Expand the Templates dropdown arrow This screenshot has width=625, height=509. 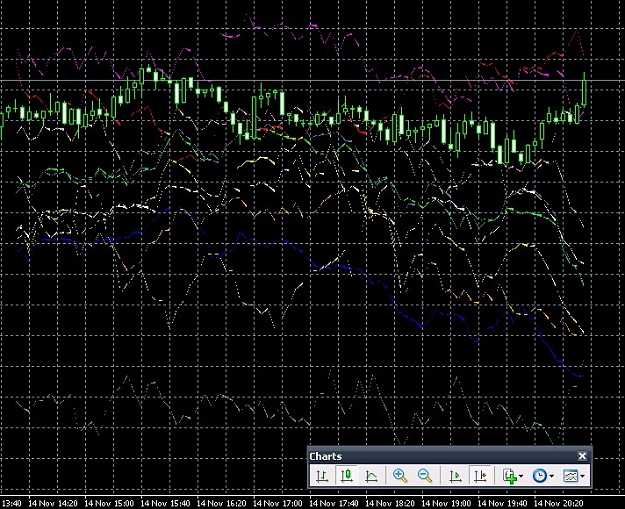pyautogui.click(x=583, y=476)
